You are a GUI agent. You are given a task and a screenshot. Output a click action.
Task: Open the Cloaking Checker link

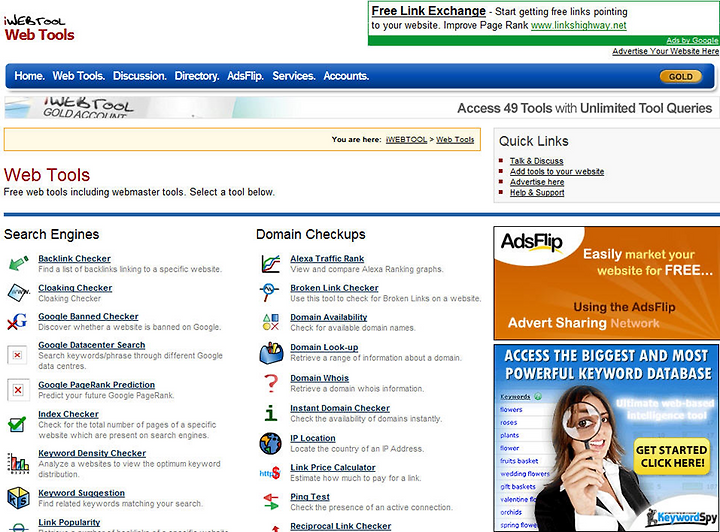point(75,288)
